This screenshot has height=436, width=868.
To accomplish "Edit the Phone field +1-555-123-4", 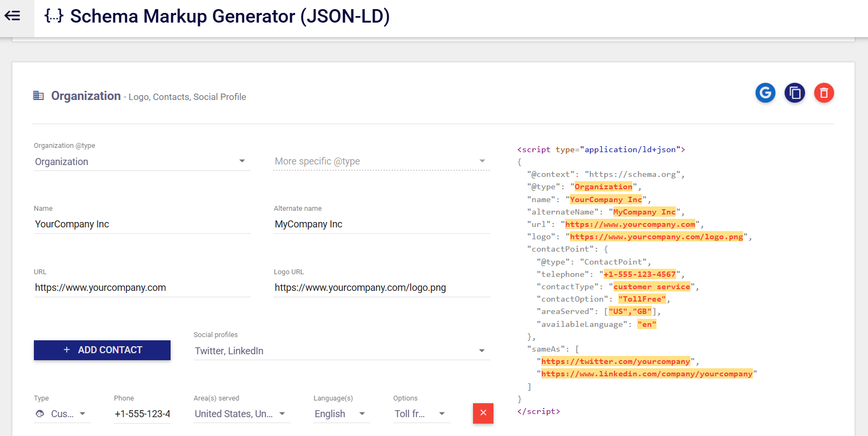I will tap(142, 414).
